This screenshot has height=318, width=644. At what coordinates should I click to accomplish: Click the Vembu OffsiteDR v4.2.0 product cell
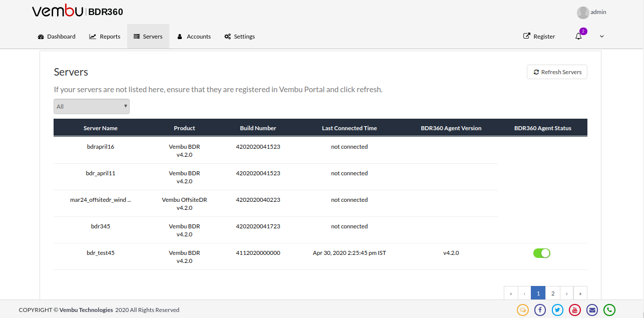coord(184,203)
